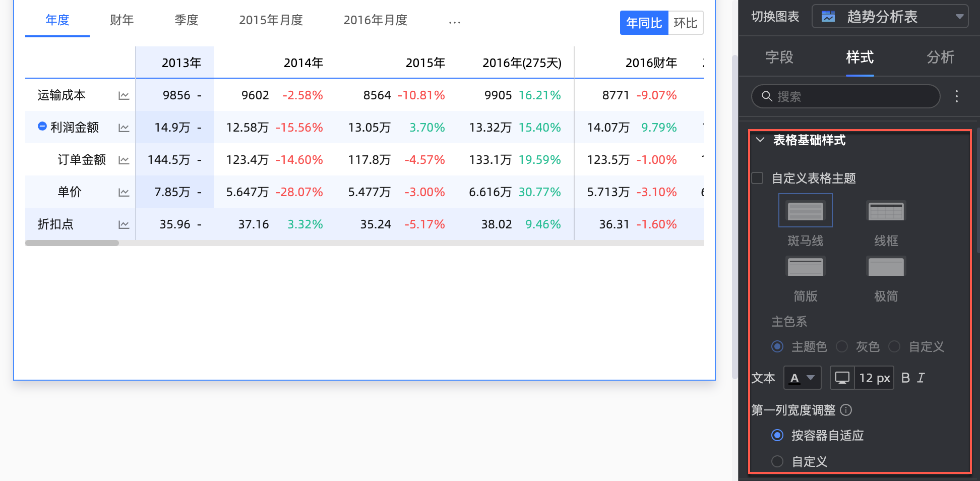Screen dimensions: 980x481
Task: Click the 9856 cell value
Action: (176, 95)
